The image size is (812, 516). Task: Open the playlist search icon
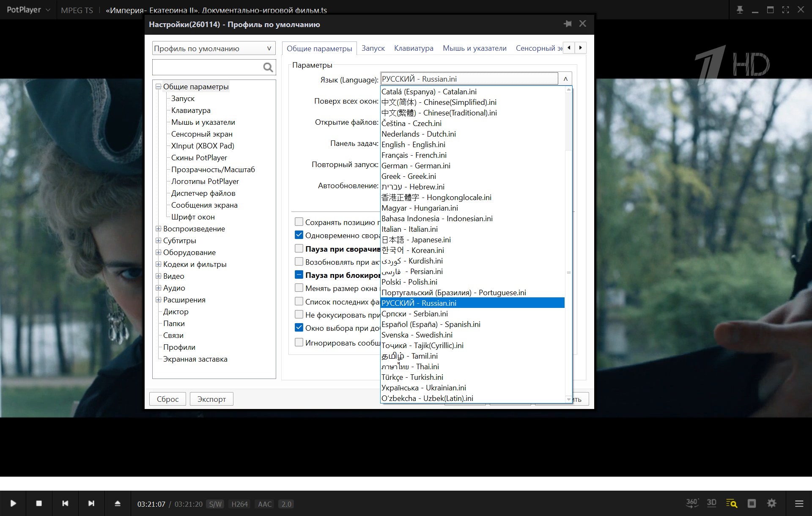coord(732,503)
